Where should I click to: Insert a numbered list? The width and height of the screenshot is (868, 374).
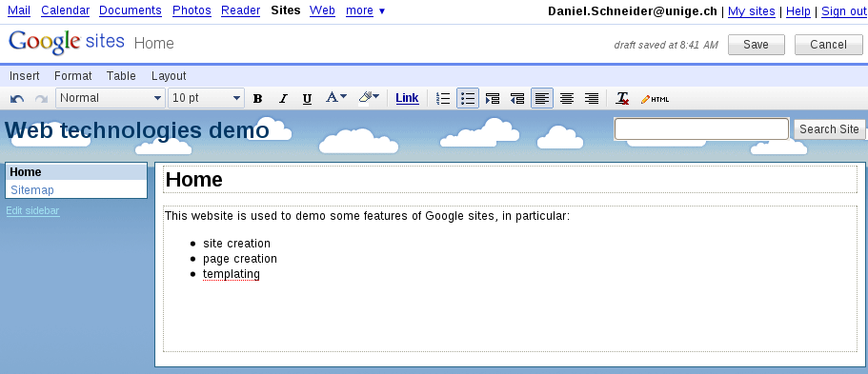tap(443, 98)
